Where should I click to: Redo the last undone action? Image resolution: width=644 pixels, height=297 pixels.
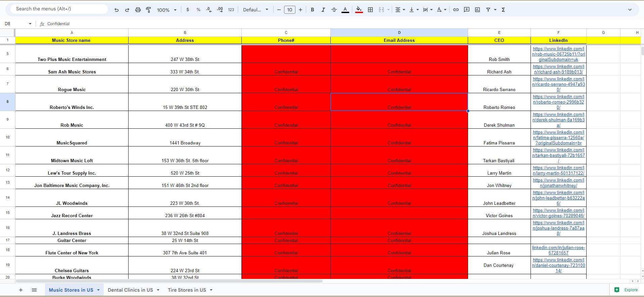tap(127, 10)
